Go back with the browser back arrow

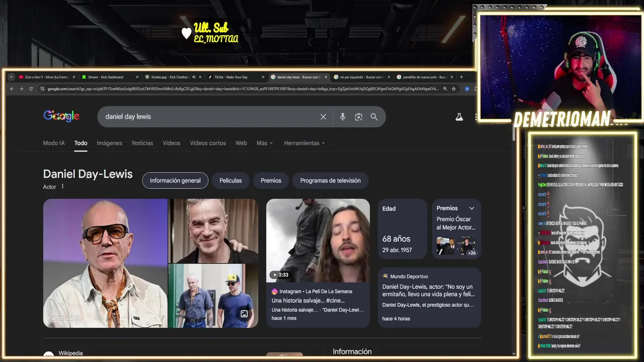(12, 88)
